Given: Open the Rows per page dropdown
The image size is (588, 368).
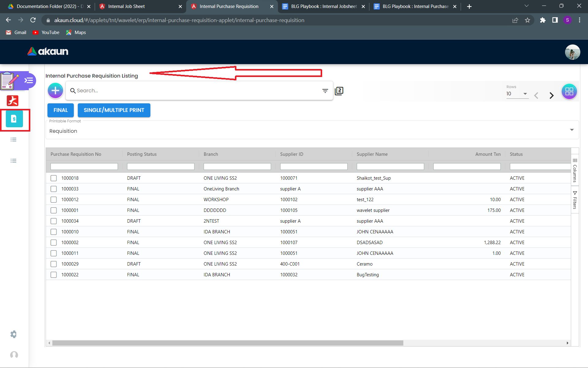Looking at the screenshot, I should pos(517,94).
